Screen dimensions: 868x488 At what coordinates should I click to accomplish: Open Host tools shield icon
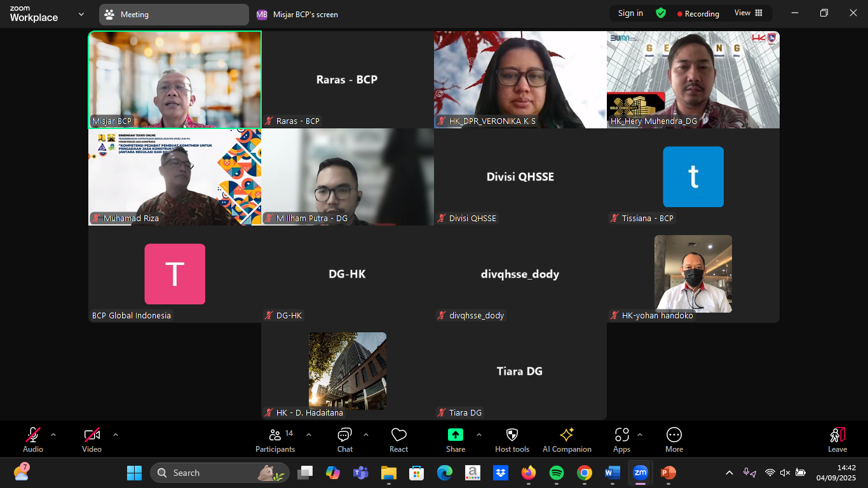[512, 440]
